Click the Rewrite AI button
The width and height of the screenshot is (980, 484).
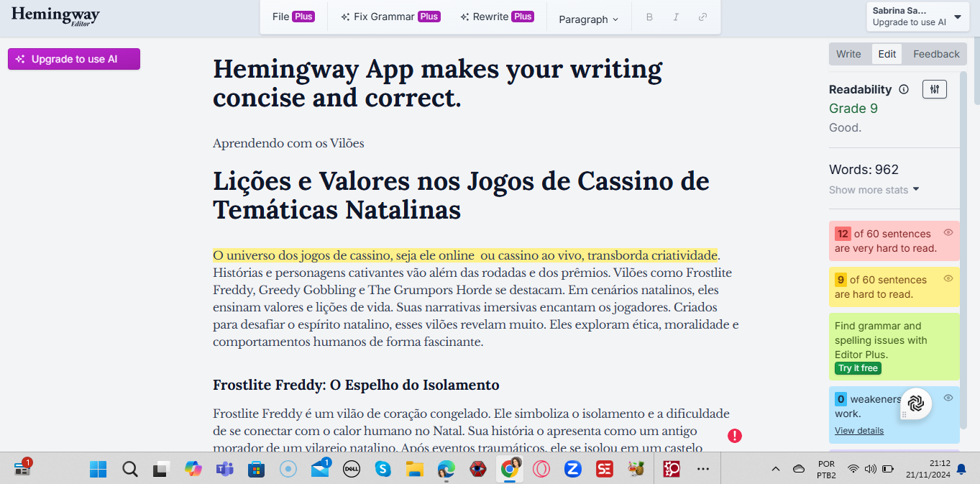pos(498,17)
